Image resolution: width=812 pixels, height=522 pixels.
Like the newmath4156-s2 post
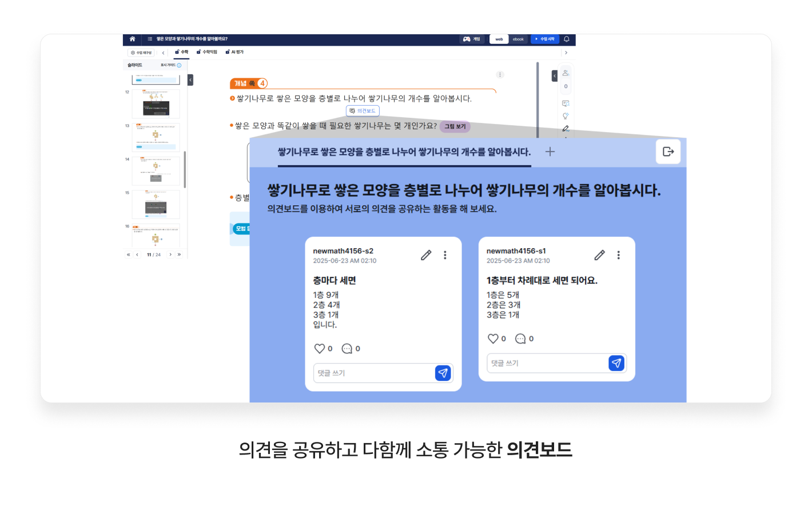(x=320, y=349)
